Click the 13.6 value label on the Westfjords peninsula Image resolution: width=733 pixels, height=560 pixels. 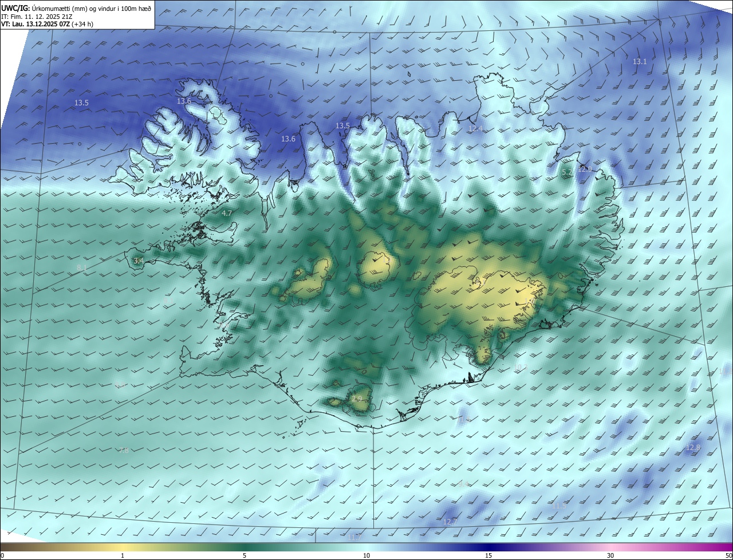click(184, 101)
